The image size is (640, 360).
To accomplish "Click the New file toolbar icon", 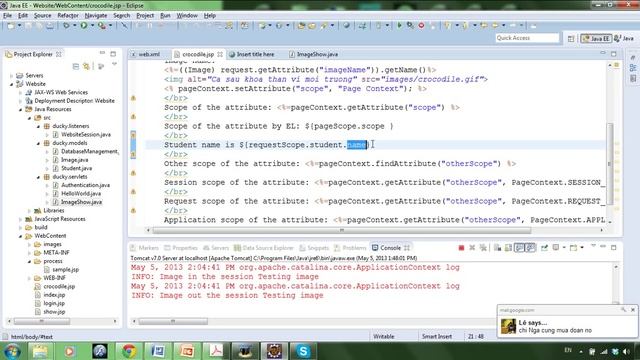I will click(11, 25).
